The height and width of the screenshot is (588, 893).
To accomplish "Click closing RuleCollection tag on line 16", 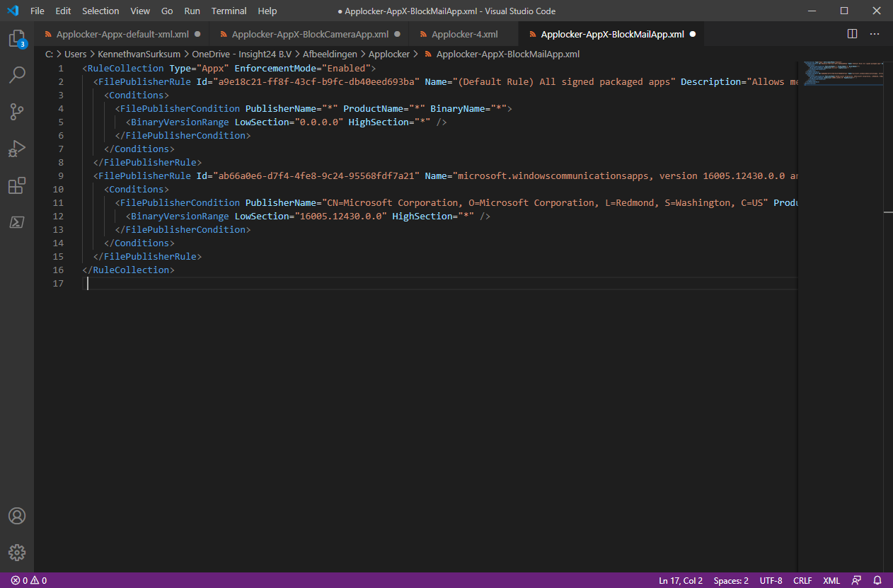I will pos(128,270).
